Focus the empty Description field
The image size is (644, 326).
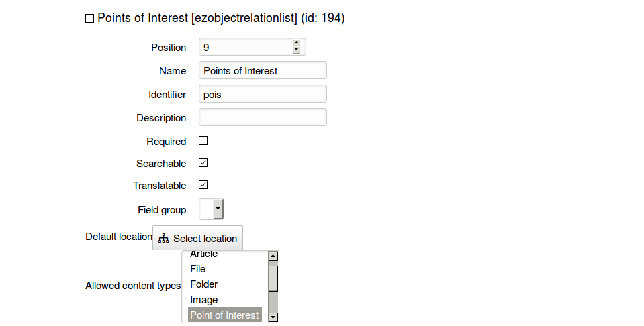(263, 117)
